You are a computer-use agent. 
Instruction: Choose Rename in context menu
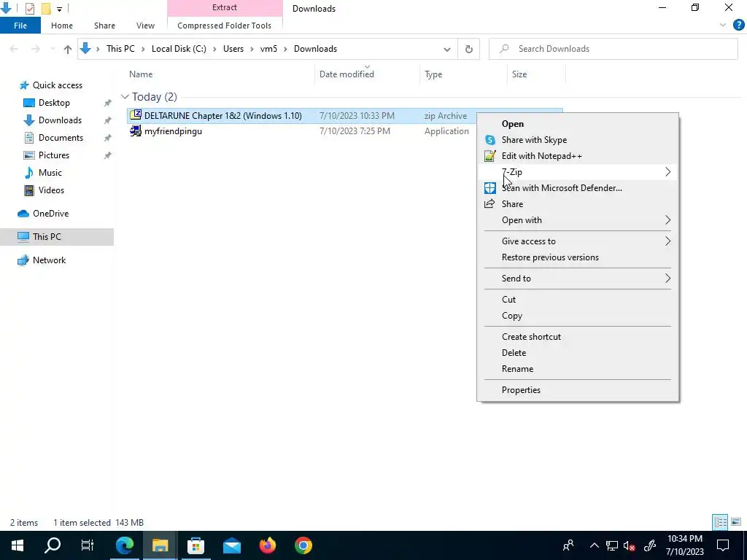pos(578,369)
